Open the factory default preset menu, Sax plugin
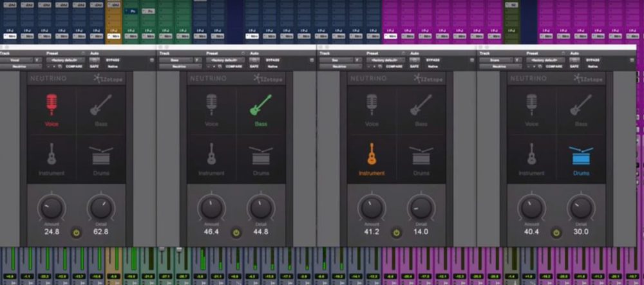The width and height of the screenshot is (644, 285). point(386,60)
